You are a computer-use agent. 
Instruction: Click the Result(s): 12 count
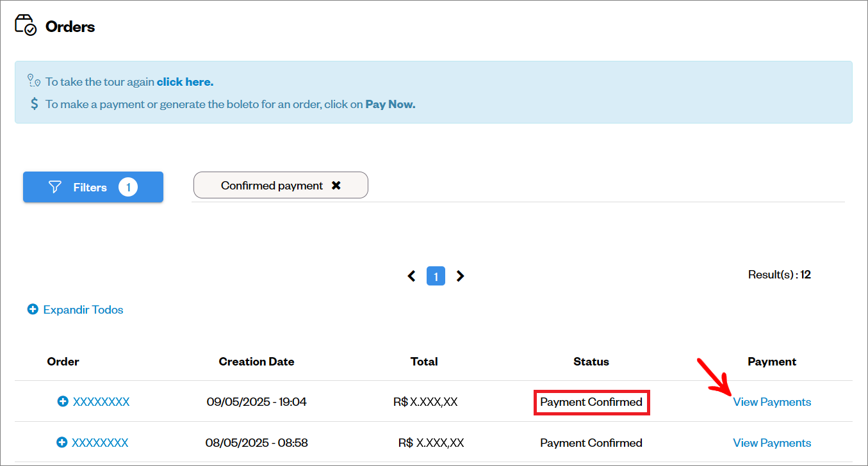[780, 275]
